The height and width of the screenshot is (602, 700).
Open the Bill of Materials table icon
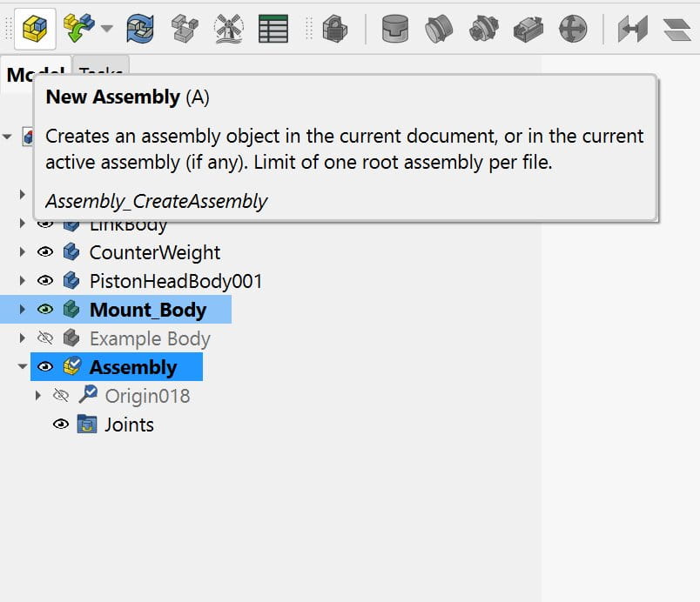[273, 29]
